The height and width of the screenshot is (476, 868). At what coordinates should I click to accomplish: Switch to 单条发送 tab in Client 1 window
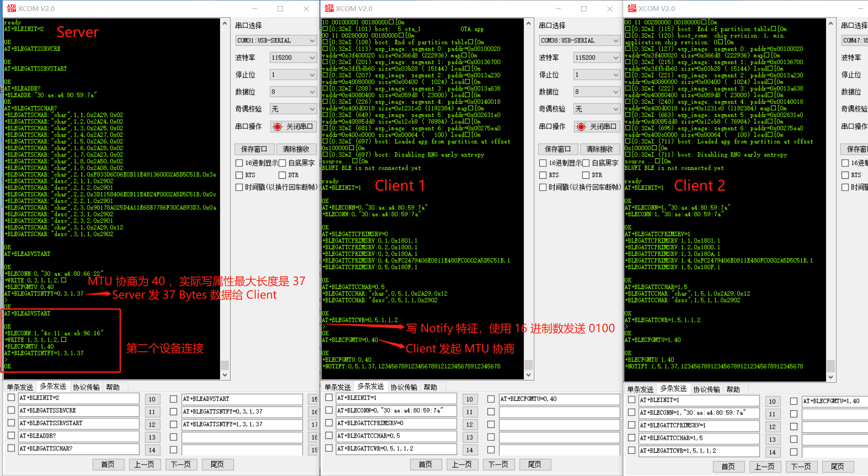tap(338, 387)
